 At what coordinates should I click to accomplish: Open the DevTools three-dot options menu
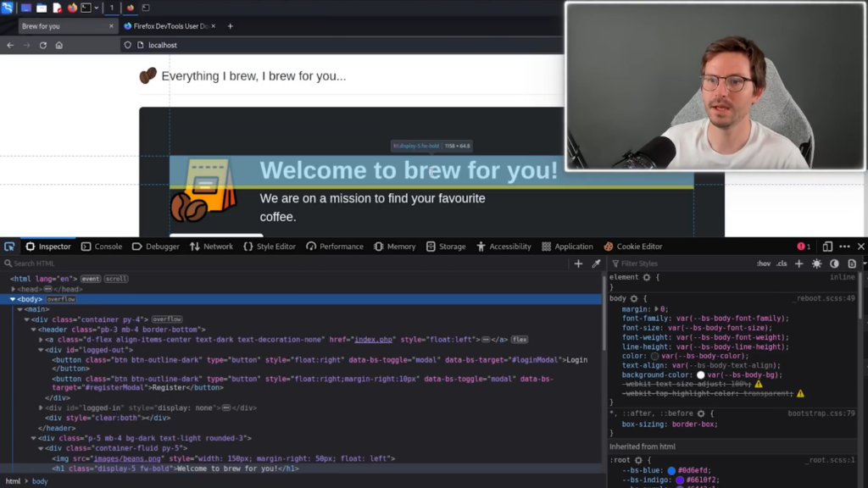[844, 247]
